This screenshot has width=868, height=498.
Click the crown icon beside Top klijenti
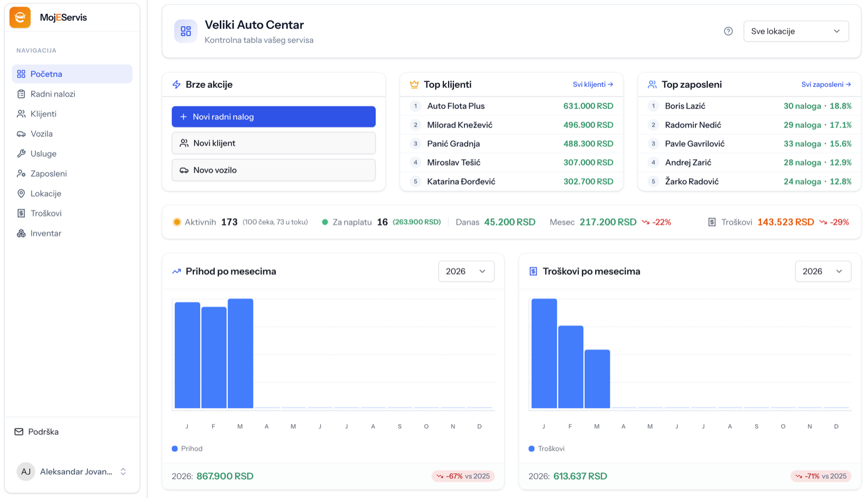[414, 85]
